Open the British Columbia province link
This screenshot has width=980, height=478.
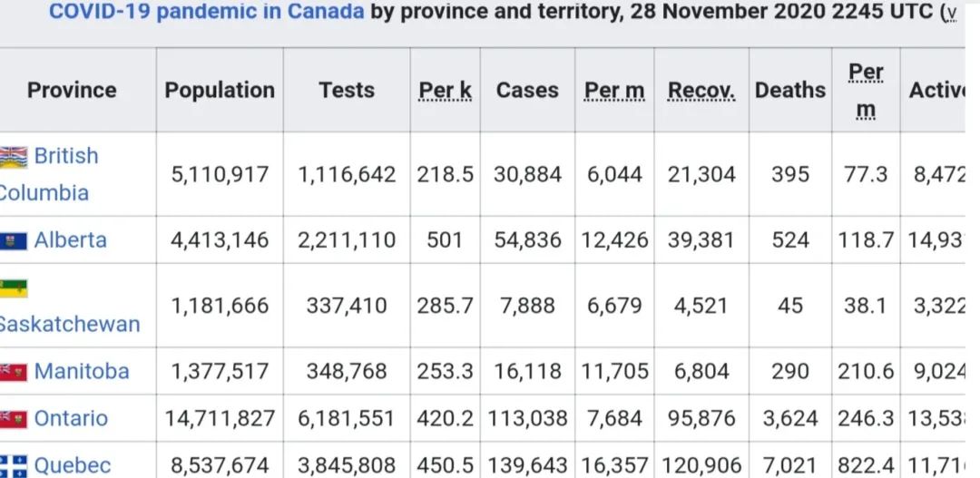pos(49,174)
